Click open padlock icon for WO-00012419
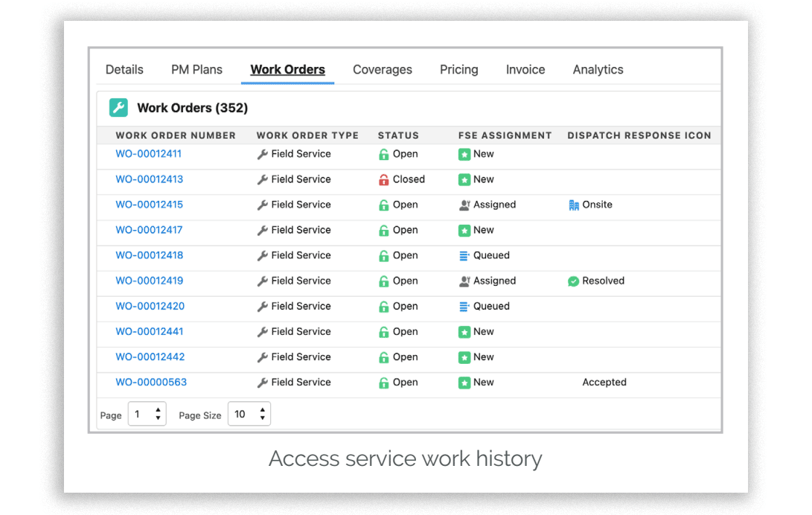 (x=384, y=281)
